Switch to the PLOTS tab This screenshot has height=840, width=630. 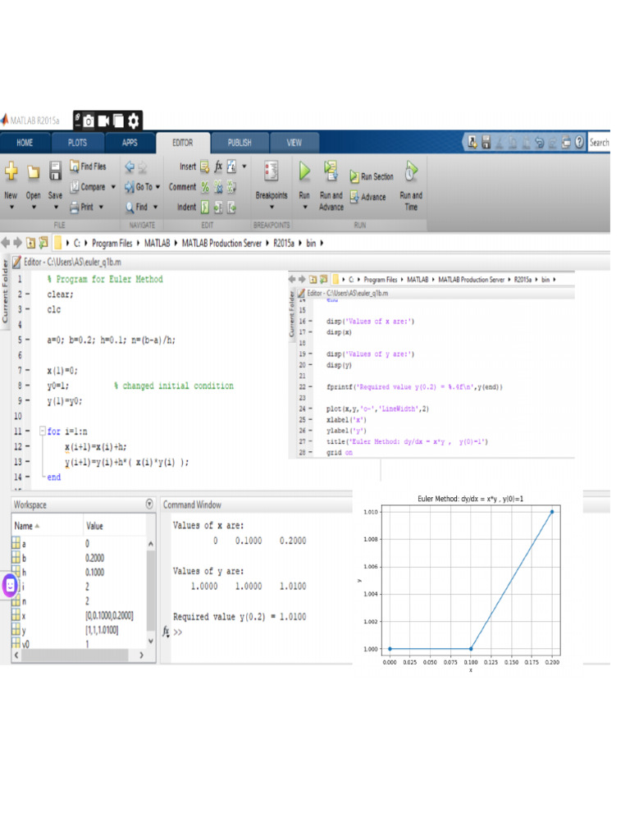coord(77,143)
